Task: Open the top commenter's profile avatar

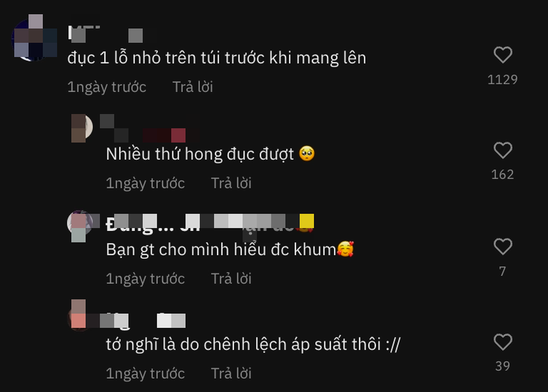Action: 34,38
